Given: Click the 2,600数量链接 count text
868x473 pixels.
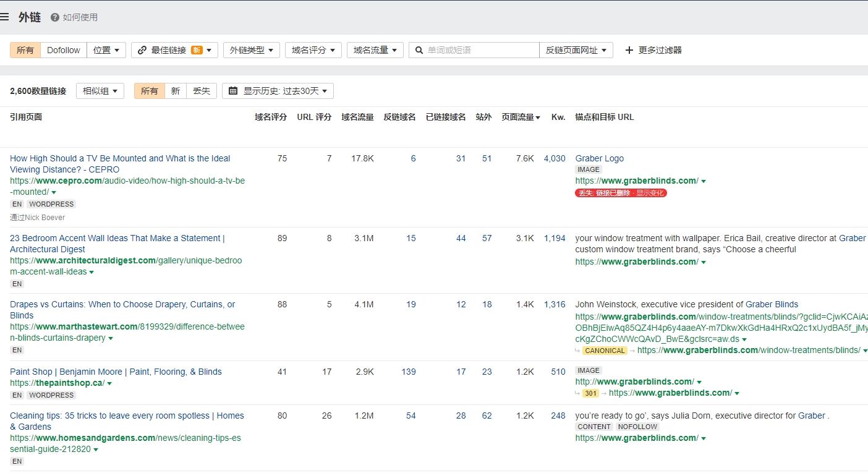Looking at the screenshot, I should [x=38, y=91].
